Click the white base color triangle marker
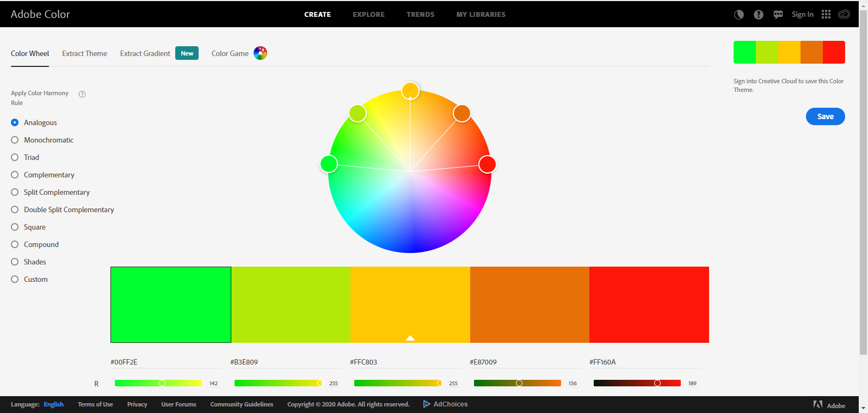This screenshot has width=868, height=413. click(x=410, y=338)
